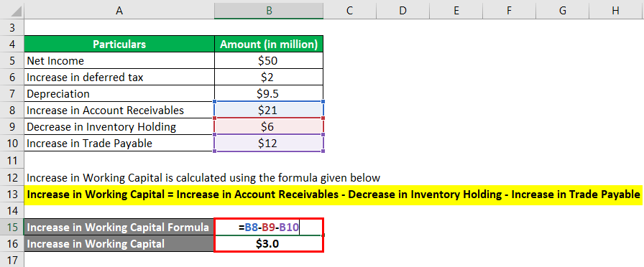Viewport: 644px width, 267px height.
Task: Select row 7 header
Action: point(12,93)
